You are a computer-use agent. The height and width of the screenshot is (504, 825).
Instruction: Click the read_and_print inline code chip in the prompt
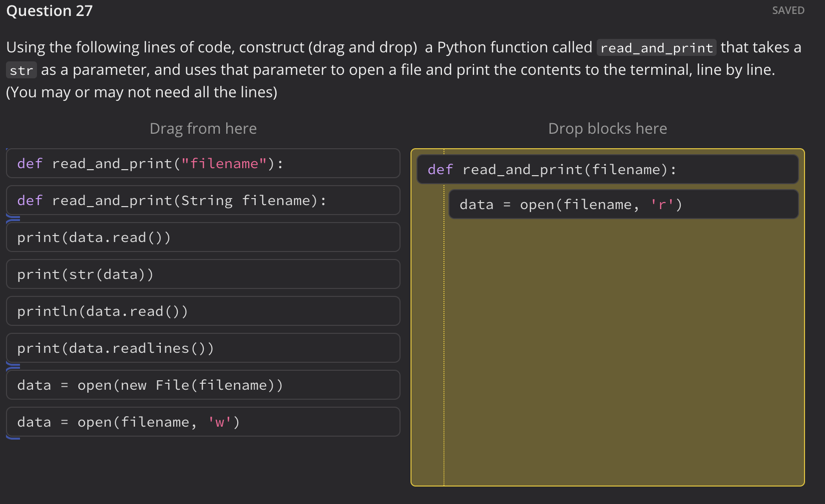point(656,47)
